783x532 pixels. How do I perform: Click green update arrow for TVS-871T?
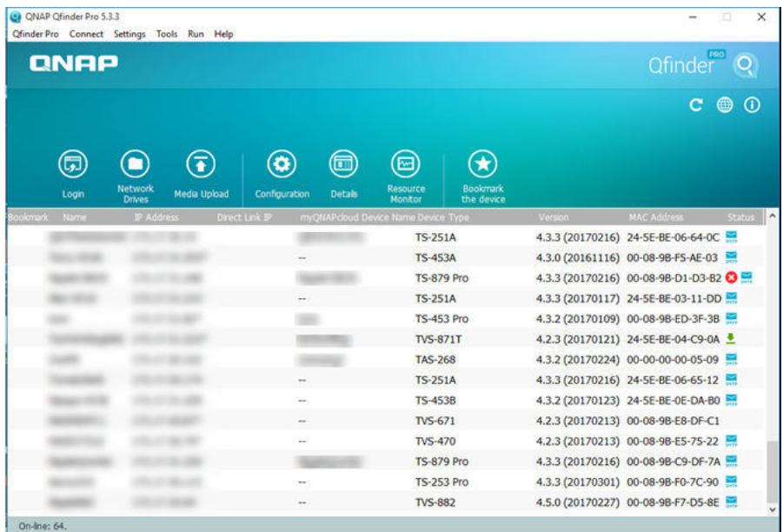click(731, 339)
